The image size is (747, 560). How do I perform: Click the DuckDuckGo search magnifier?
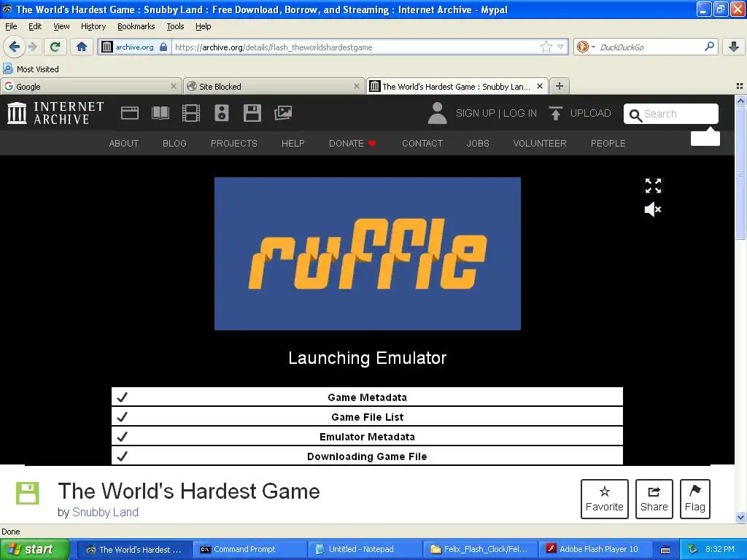click(x=709, y=46)
